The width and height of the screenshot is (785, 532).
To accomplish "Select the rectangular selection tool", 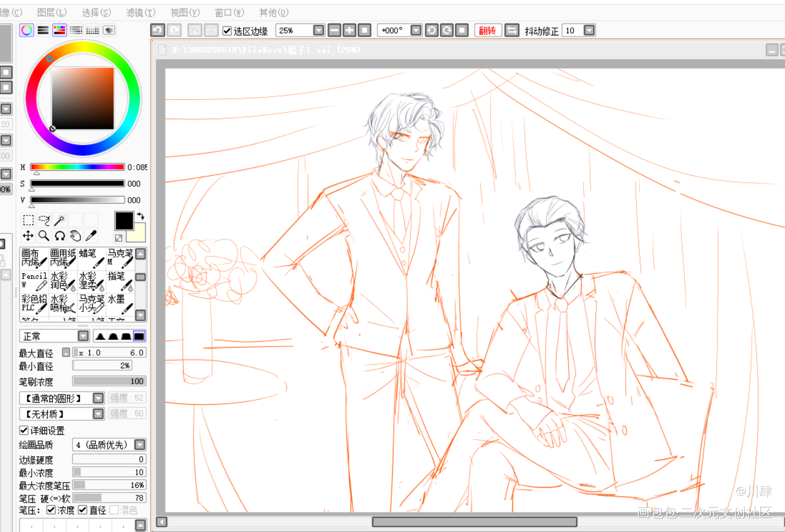I will 28,220.
